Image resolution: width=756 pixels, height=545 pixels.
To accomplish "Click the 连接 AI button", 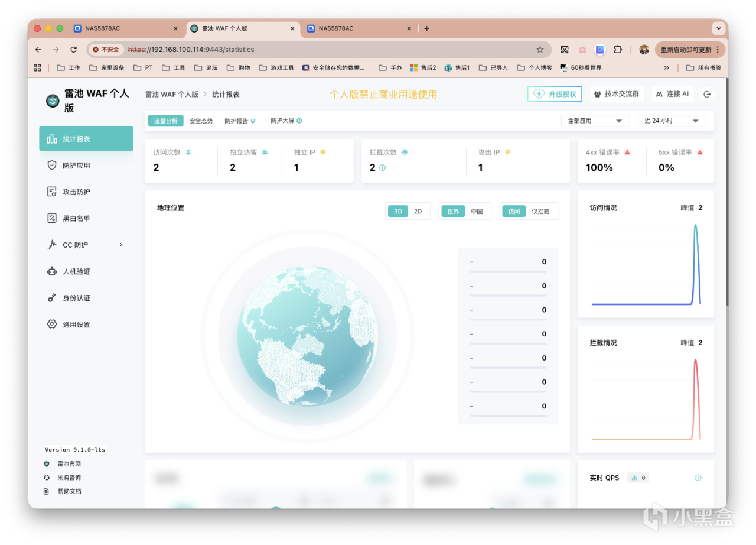I will [x=673, y=94].
